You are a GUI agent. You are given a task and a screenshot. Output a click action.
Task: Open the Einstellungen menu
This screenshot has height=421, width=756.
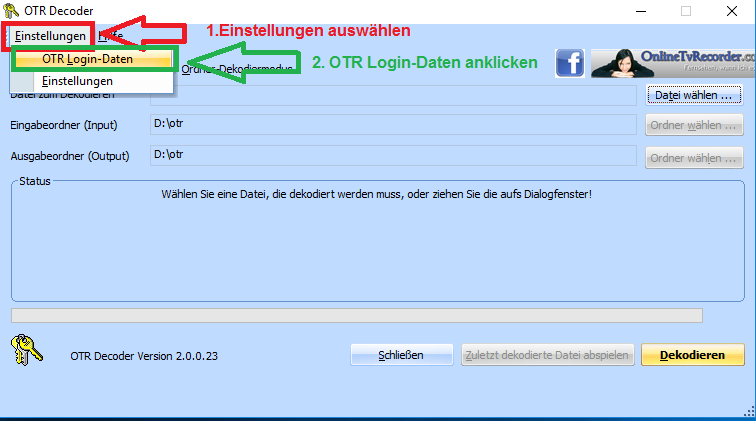tap(50, 36)
